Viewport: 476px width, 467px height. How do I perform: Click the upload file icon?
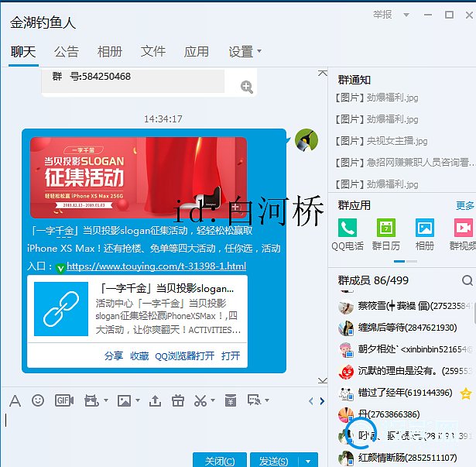155,400
